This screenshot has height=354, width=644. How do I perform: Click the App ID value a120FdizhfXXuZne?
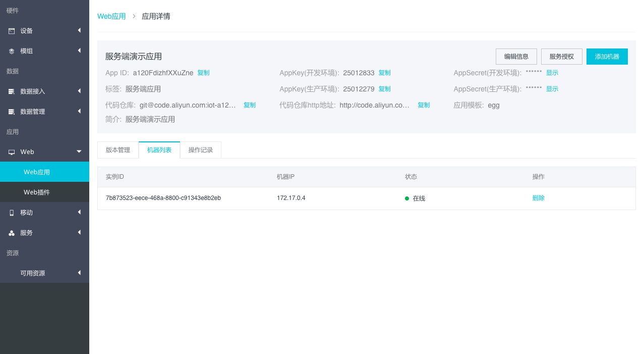click(163, 73)
